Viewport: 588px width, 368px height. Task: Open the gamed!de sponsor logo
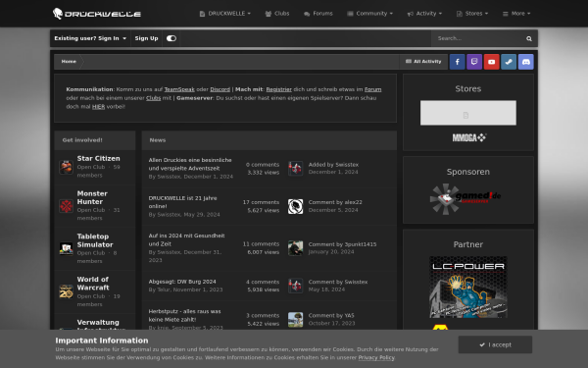[x=465, y=198]
